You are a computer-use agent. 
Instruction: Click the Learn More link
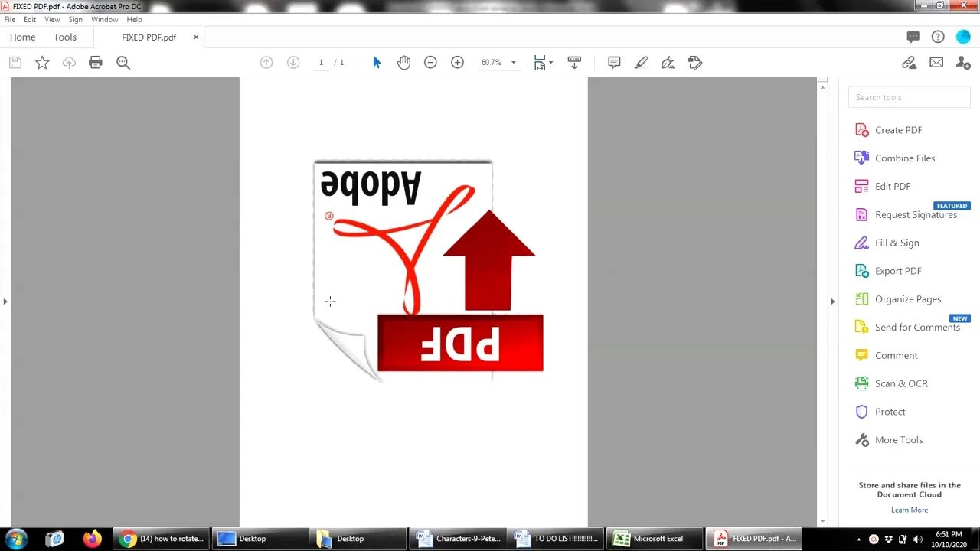click(910, 510)
